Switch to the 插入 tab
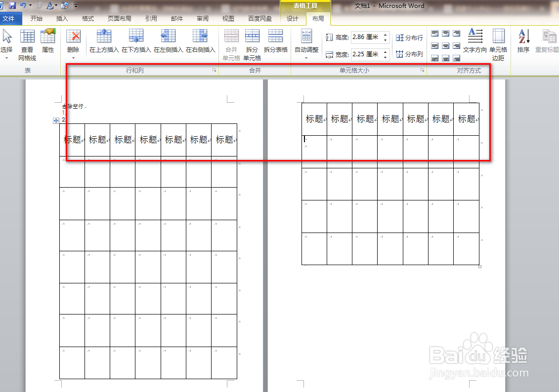559x392 pixels. (x=62, y=19)
